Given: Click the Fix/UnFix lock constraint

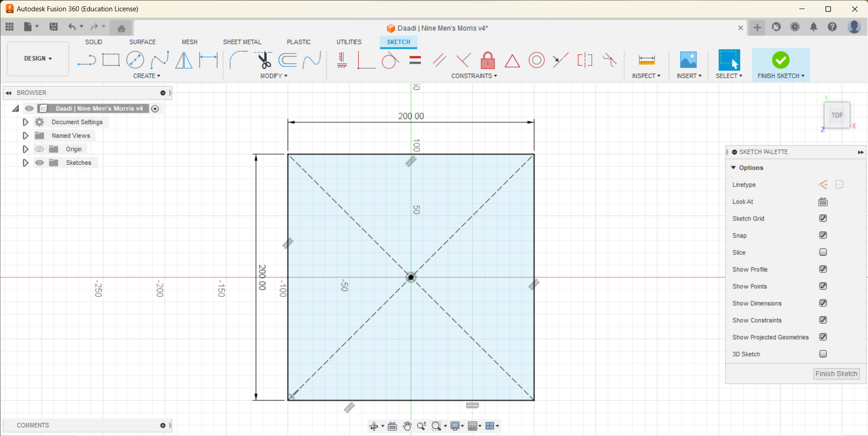Looking at the screenshot, I should coord(488,60).
